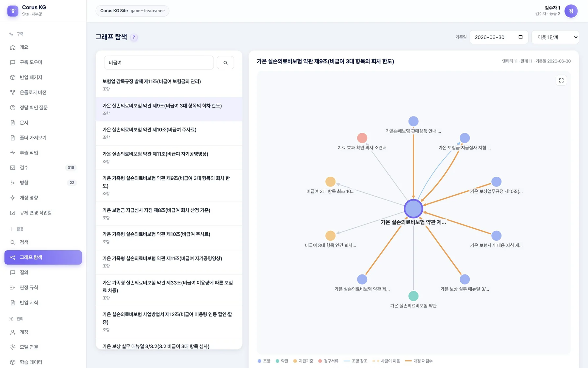Go to 병합 with 22 badge
588x368 pixels.
[43, 183]
